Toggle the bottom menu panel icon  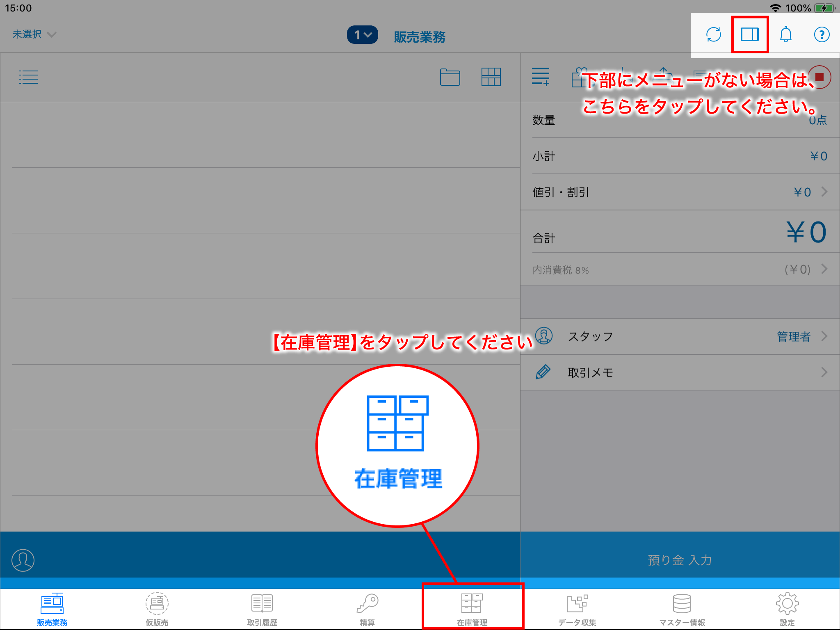pos(749,34)
